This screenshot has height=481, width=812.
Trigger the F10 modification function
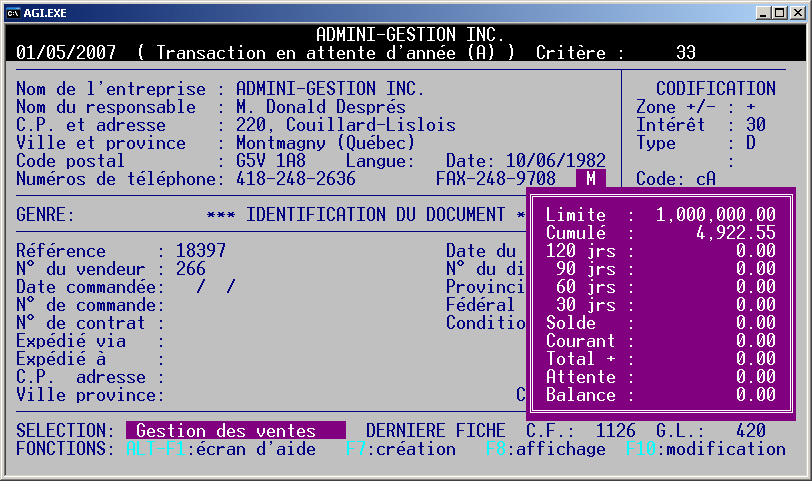(x=705, y=449)
